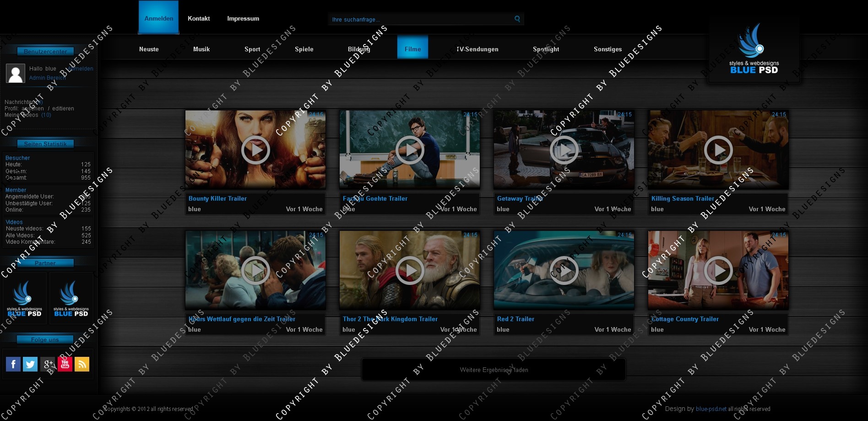Open profile 'ansehen' link
868x421 pixels.
click(x=33, y=109)
